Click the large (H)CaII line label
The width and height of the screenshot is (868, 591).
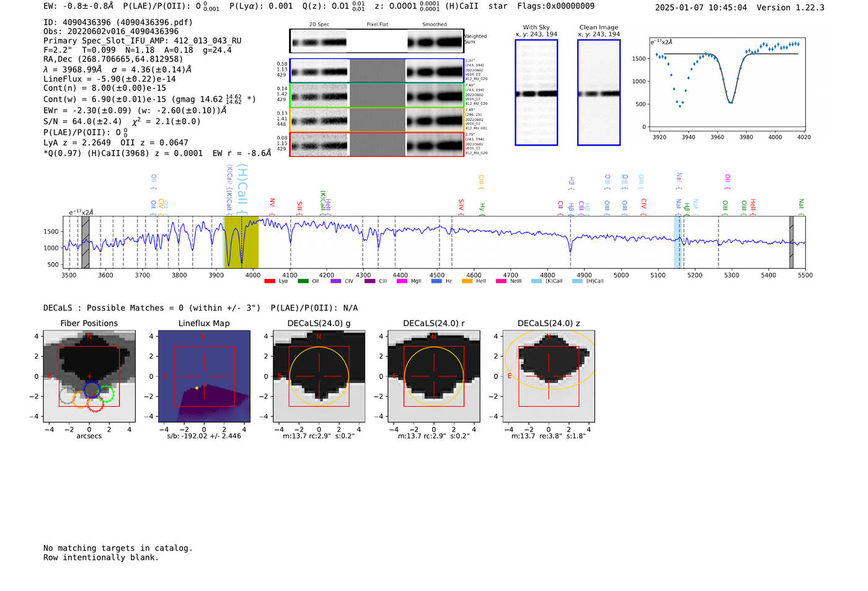pyautogui.click(x=242, y=188)
